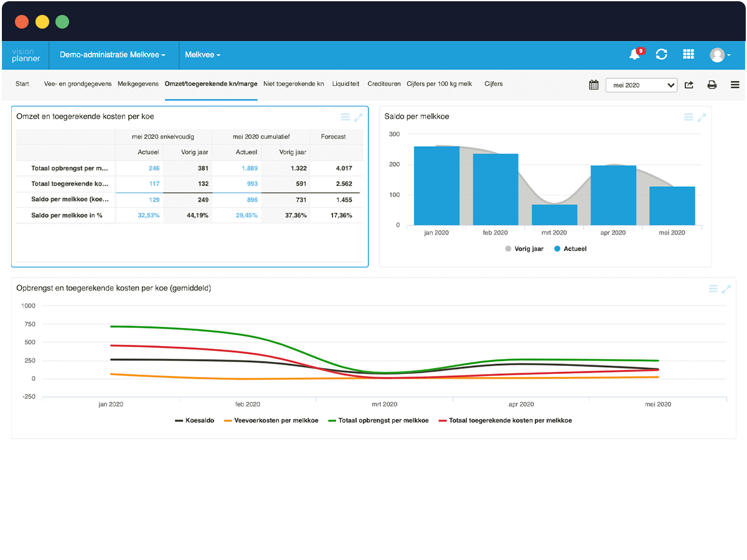This screenshot has width=747, height=560.
Task: Go to the Start tab
Action: tap(22, 84)
